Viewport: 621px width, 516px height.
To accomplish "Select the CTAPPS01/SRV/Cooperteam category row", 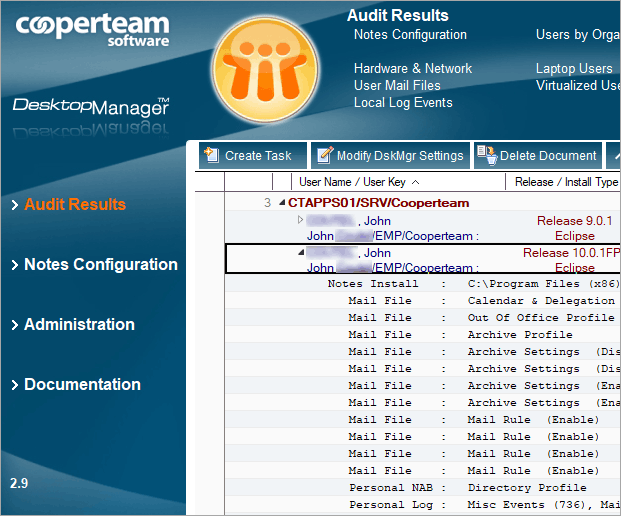I will pyautogui.click(x=422, y=203).
